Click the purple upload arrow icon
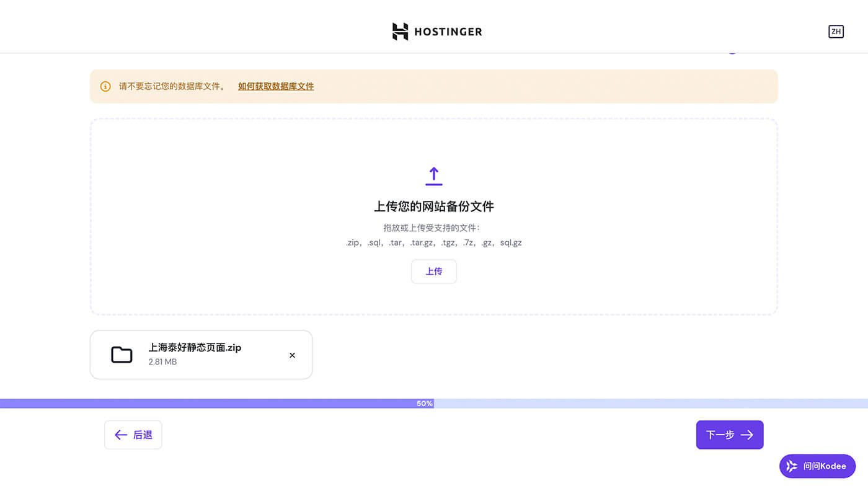Image resolution: width=868 pixels, height=496 pixels. [x=433, y=175]
